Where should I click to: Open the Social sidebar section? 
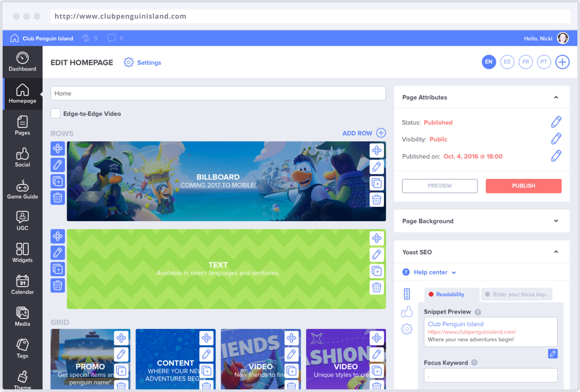click(22, 158)
